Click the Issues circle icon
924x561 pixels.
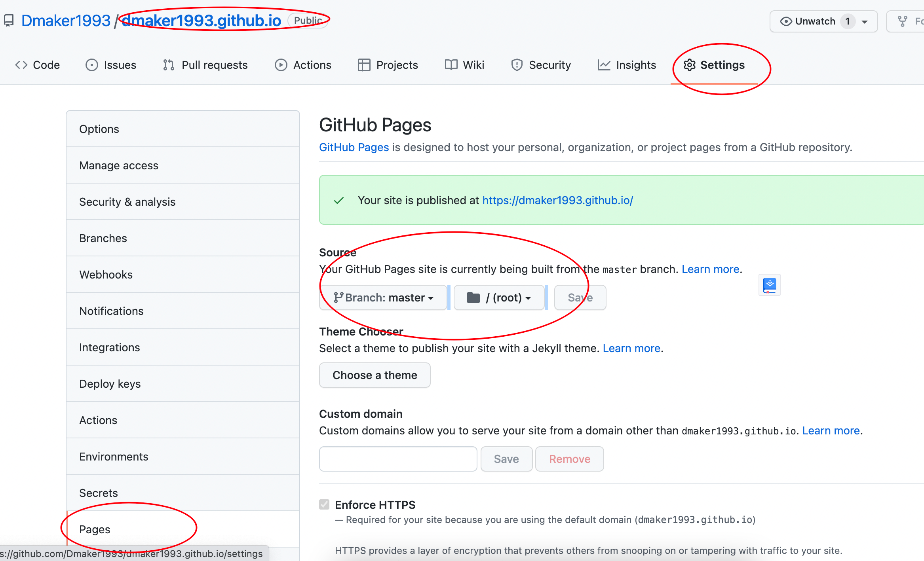point(92,65)
